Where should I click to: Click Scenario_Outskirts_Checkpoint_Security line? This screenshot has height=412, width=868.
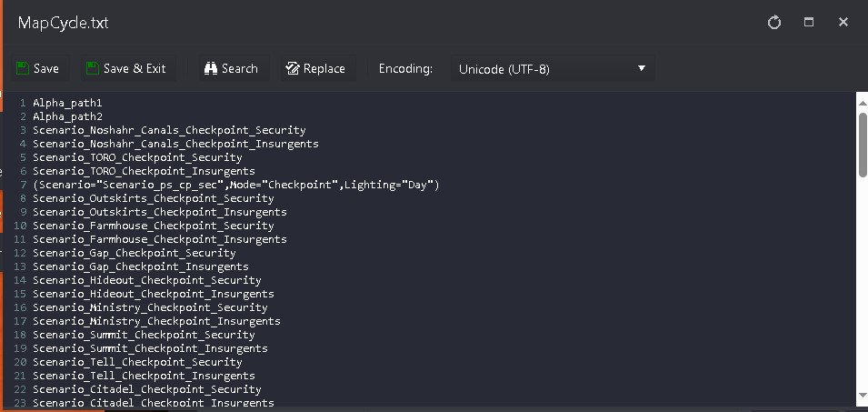[154, 198]
